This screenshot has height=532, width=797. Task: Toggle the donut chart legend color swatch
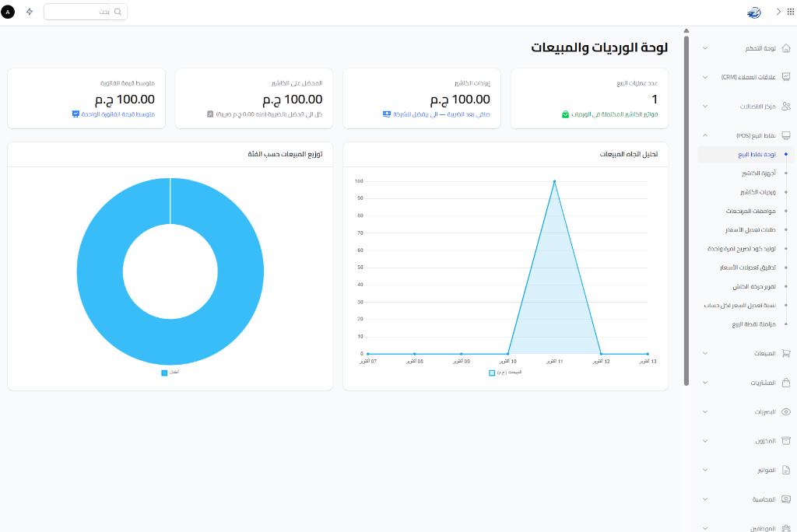tap(164, 373)
